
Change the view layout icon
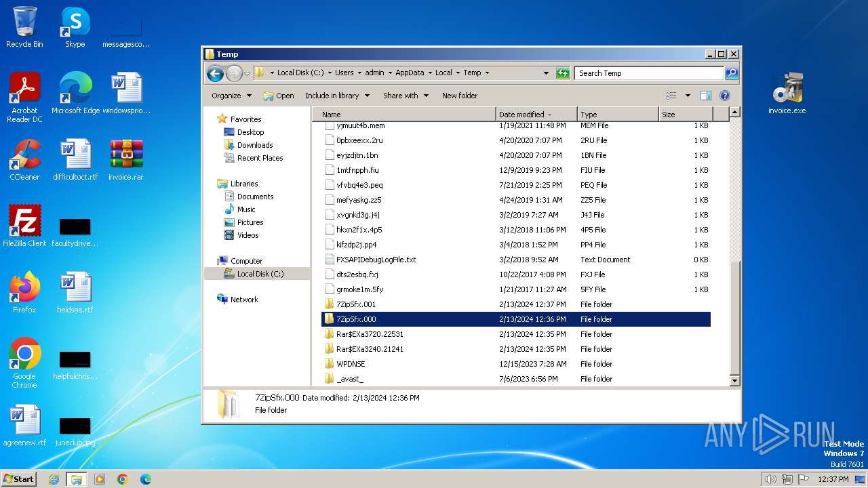coord(671,96)
